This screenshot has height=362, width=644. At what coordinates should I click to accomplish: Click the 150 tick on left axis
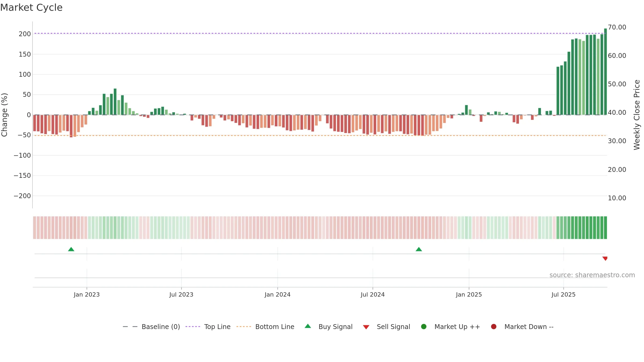pos(25,54)
